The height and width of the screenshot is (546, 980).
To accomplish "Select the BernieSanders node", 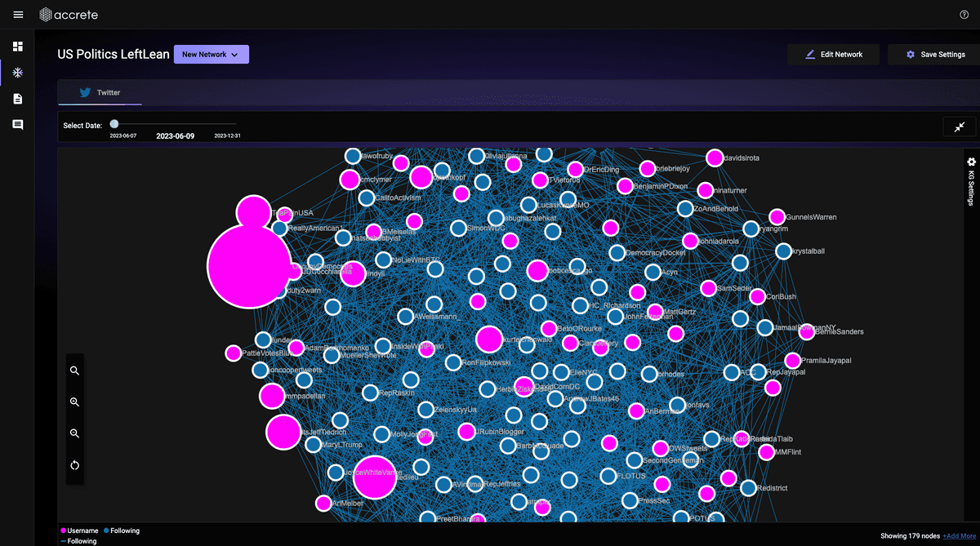I will (806, 332).
